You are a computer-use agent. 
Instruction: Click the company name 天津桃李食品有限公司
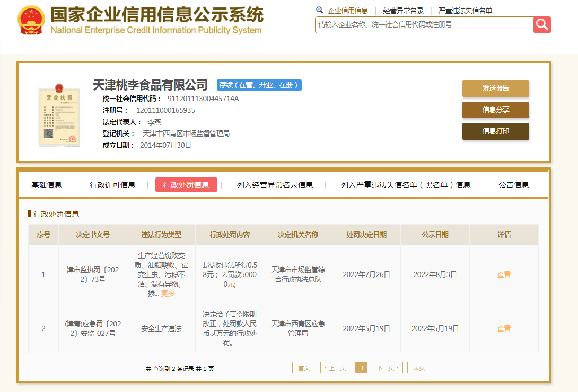[x=150, y=85]
